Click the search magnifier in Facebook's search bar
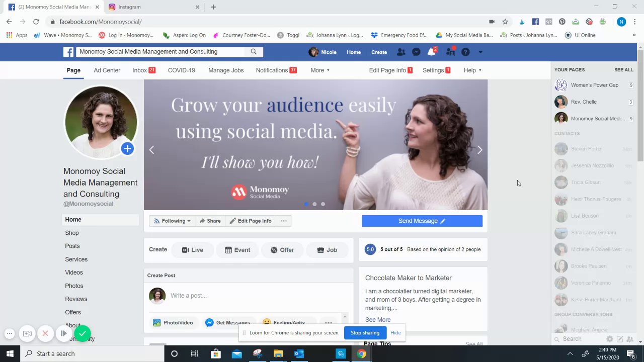The width and height of the screenshot is (644, 362). coord(254,52)
